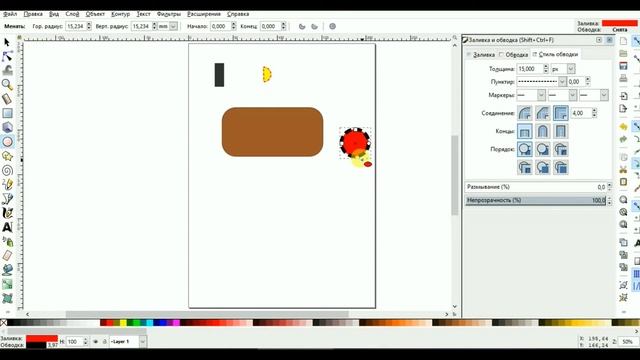Select the Paint bucket tool
Viewport: 640px width, 360px height.
point(7,270)
